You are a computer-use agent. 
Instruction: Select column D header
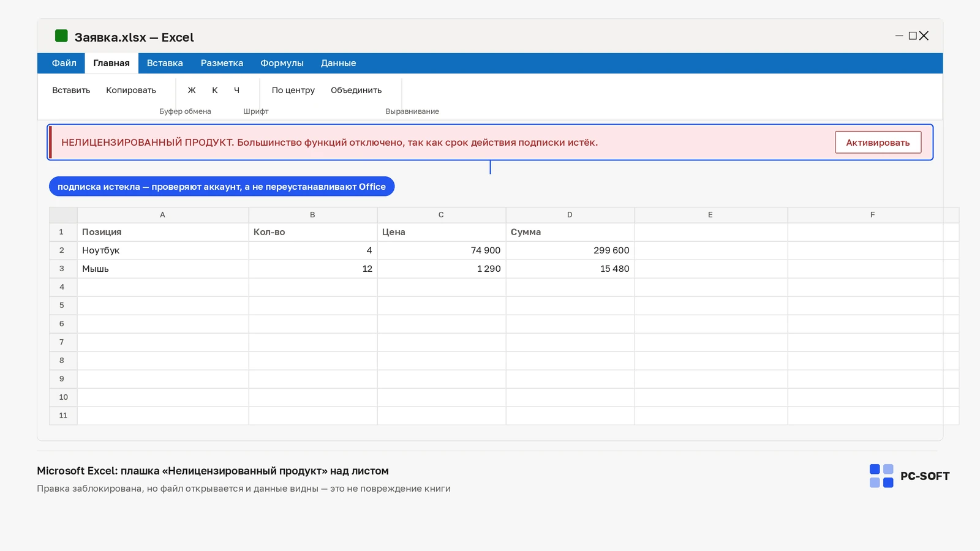(x=570, y=215)
